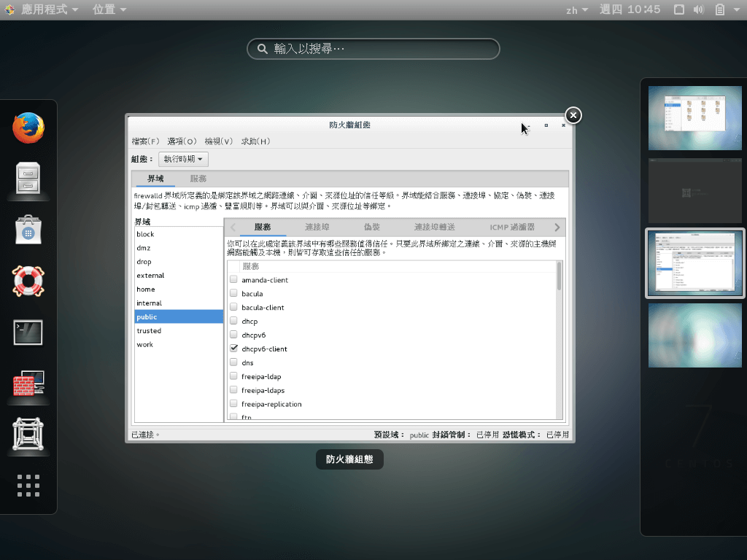Click the show-applications grid icon
Viewport: 747px width, 560px height.
click(29, 486)
